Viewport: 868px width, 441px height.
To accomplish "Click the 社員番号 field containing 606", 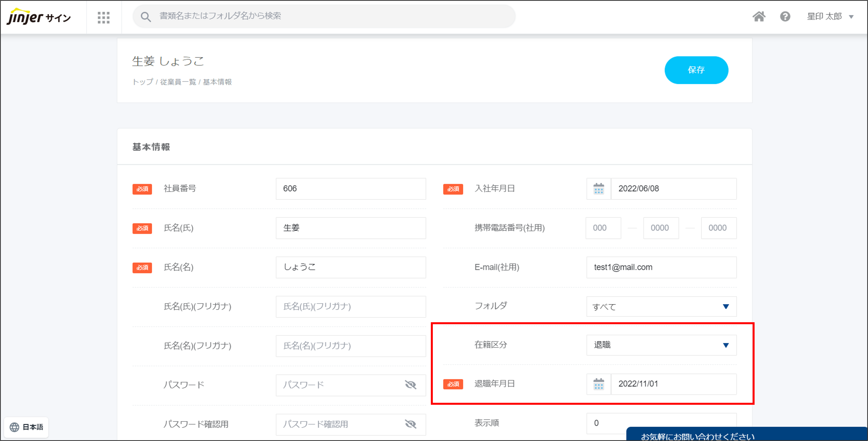I will pyautogui.click(x=351, y=189).
